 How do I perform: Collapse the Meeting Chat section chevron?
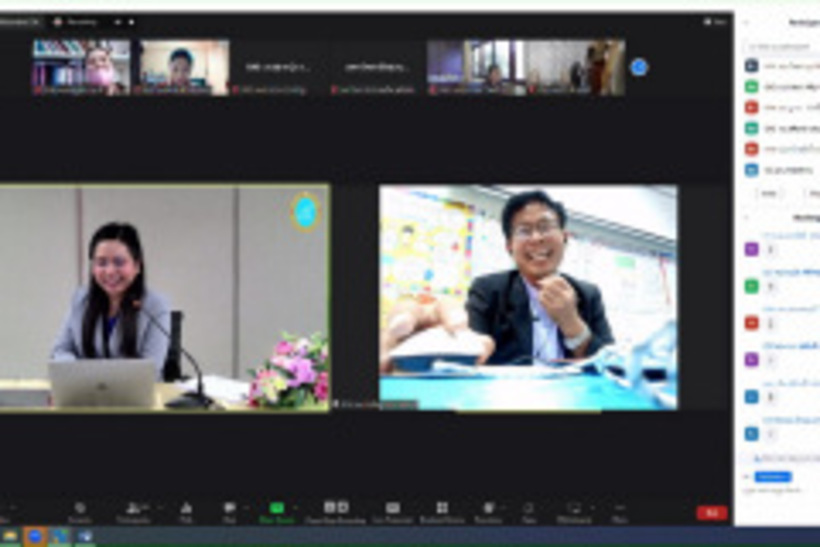coord(746,217)
